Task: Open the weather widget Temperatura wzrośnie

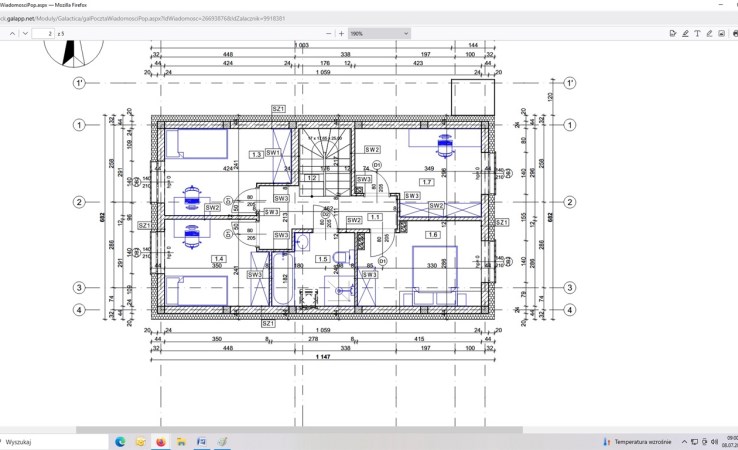Action: point(638,441)
